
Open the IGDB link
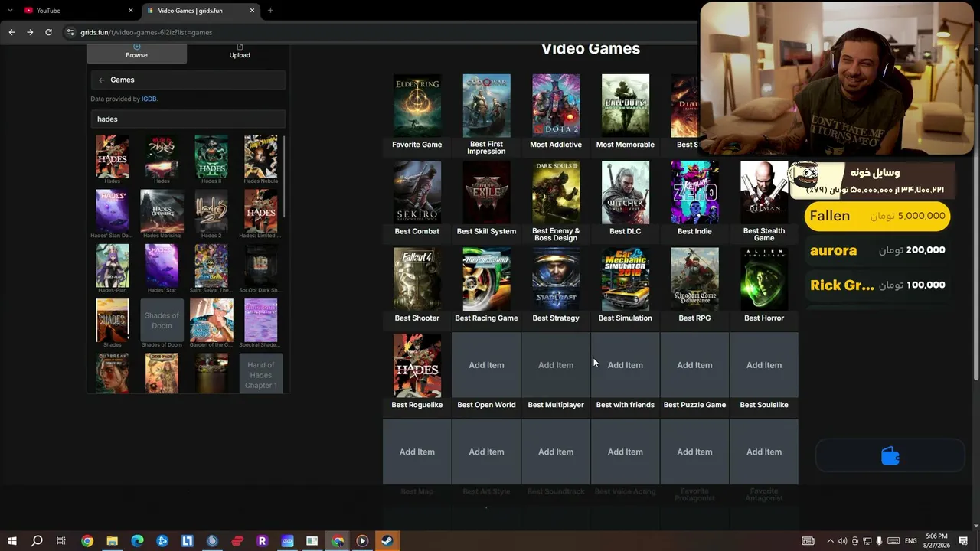click(149, 99)
